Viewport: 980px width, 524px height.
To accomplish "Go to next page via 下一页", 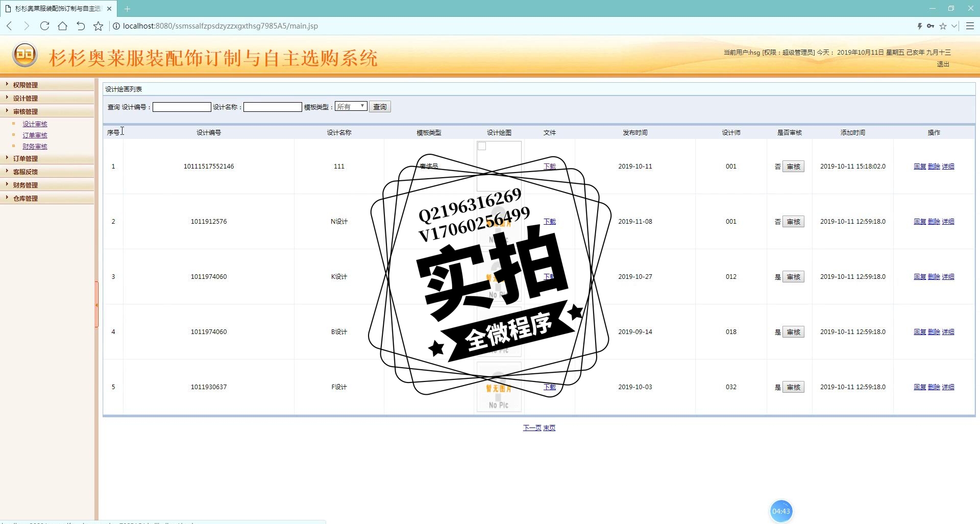I will pos(532,428).
